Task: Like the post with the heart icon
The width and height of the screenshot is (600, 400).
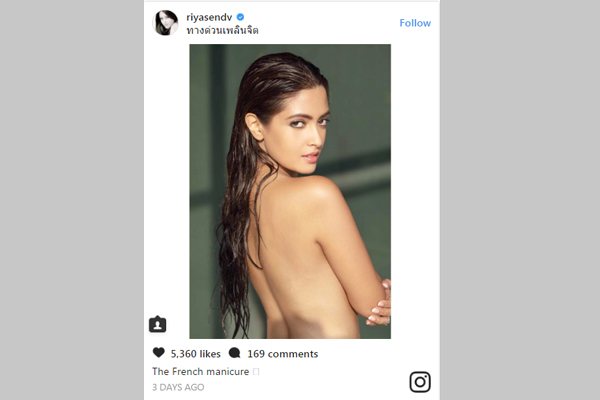Action: coord(158,353)
